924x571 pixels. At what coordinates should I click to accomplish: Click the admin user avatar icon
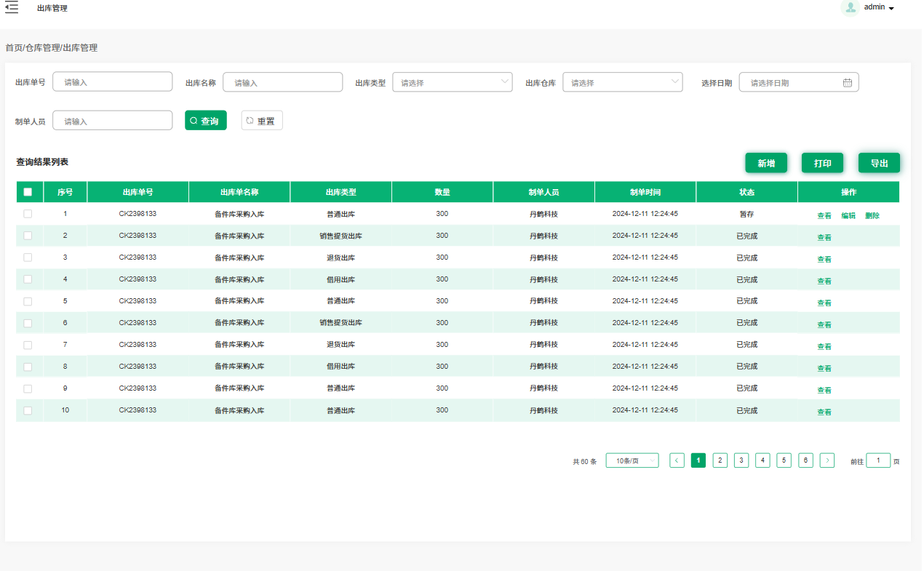coord(850,8)
